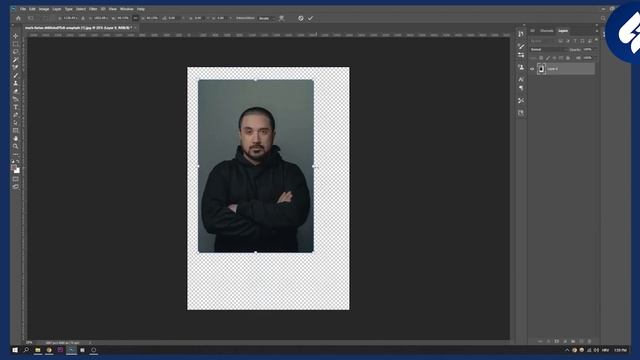640x360 pixels.
Task: Toggle lock all for layer
Action: 568,58
